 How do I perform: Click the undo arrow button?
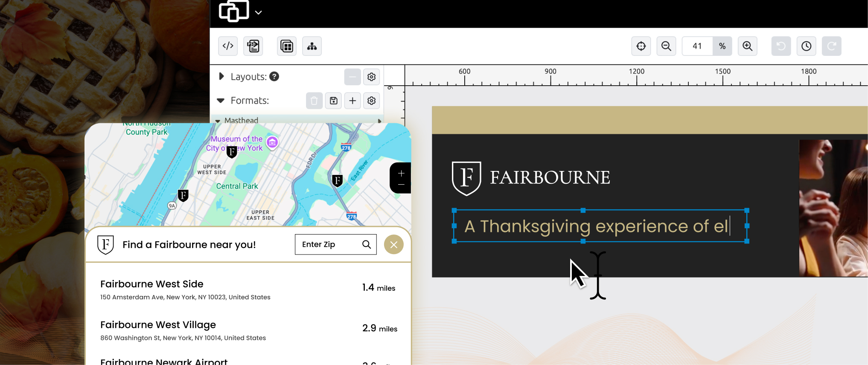tap(781, 46)
